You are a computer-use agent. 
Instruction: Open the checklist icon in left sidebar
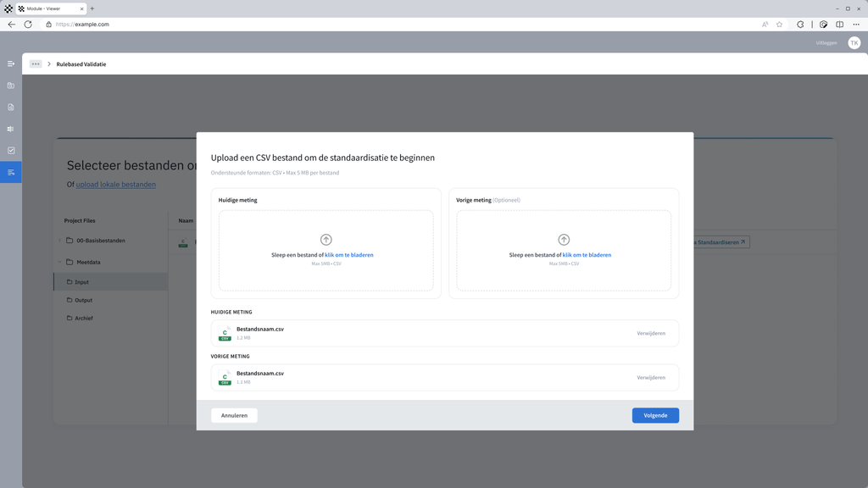pos(10,151)
